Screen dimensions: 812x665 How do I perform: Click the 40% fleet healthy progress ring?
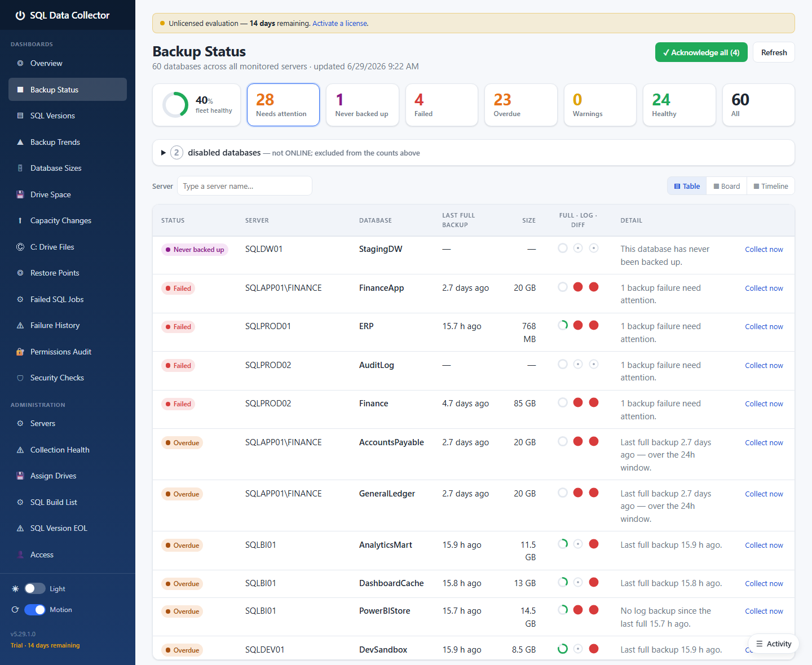tap(175, 105)
